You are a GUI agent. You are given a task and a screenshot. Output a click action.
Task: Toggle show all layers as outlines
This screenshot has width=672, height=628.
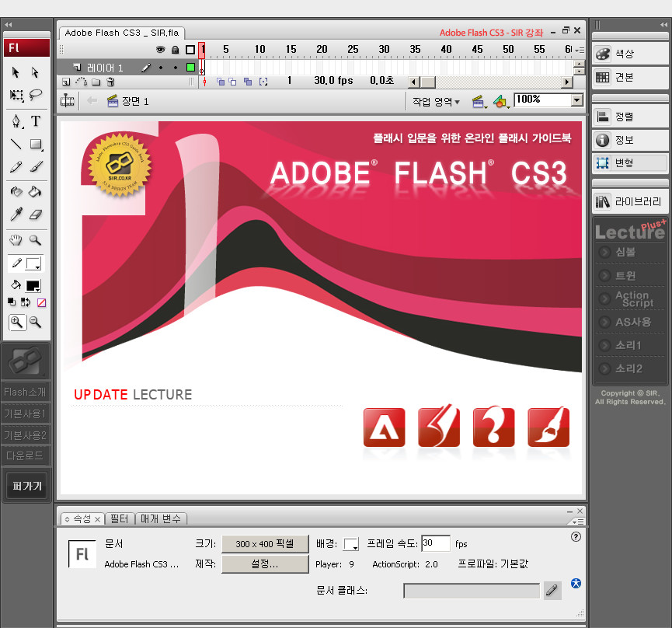point(190,50)
